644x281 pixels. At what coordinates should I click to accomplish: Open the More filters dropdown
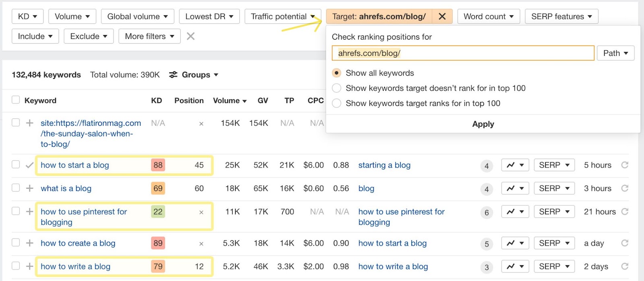pos(149,36)
